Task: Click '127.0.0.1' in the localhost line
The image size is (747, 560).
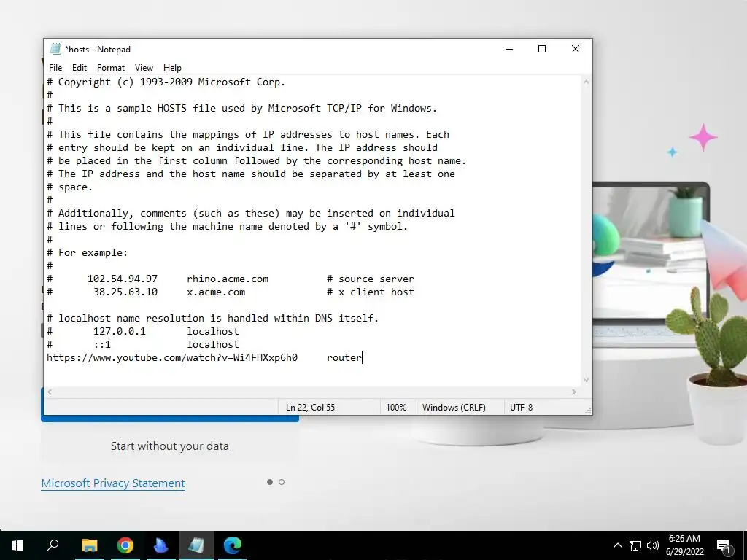Action: click(120, 332)
